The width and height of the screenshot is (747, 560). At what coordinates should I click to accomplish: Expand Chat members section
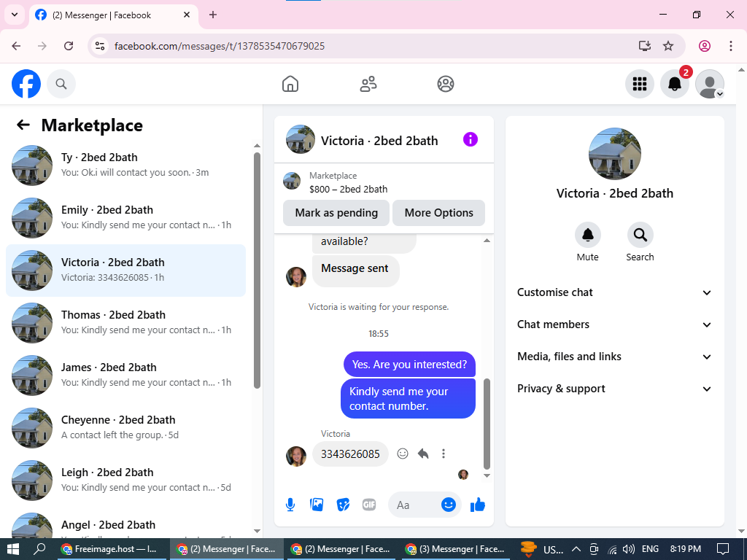[x=614, y=324]
